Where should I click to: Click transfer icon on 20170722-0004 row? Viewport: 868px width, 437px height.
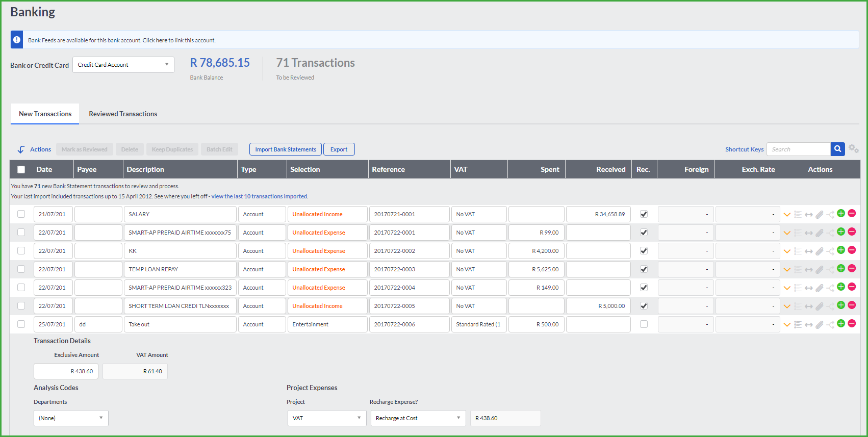tap(809, 288)
